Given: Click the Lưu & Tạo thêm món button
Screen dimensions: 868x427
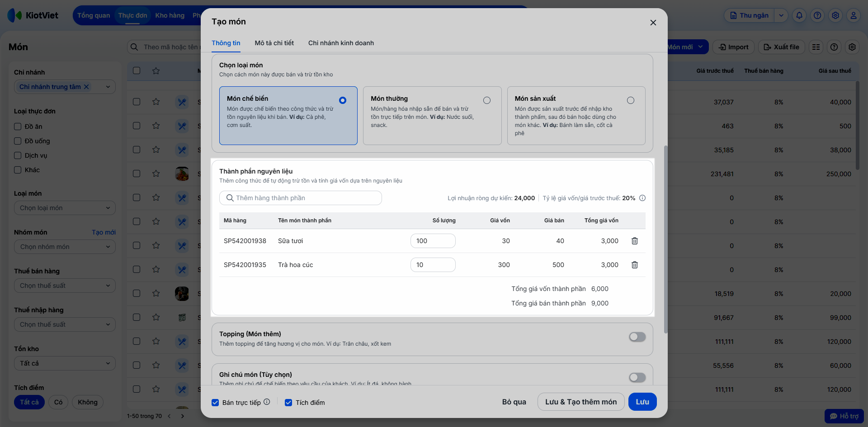Looking at the screenshot, I should point(580,402).
